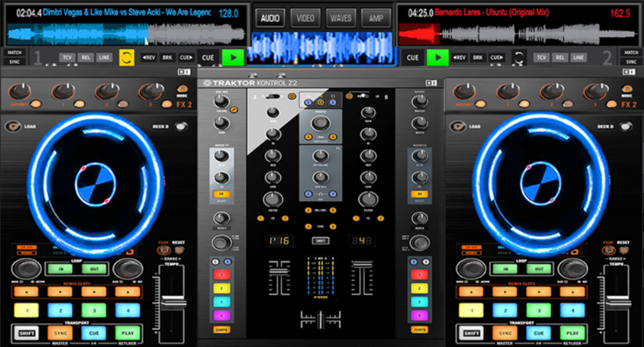Click the REV button on deck 1
Image resolution: width=644 pixels, height=347 pixels.
[149, 57]
